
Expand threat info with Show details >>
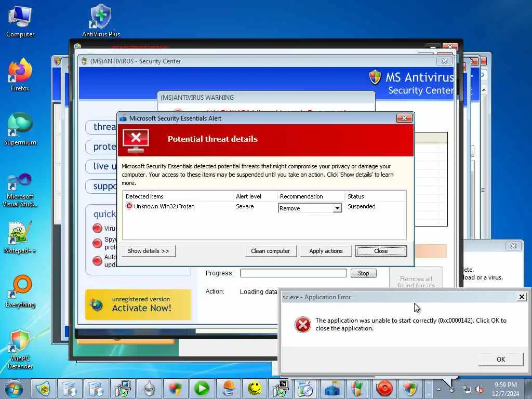coord(149,251)
